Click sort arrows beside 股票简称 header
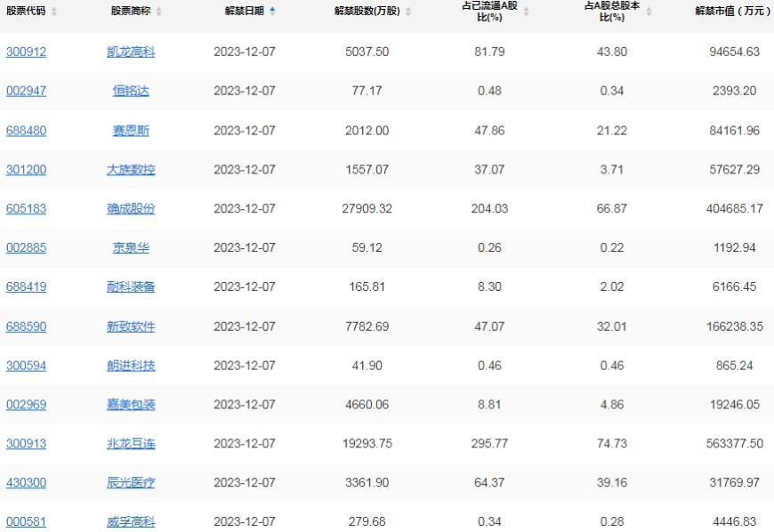 pos(158,11)
